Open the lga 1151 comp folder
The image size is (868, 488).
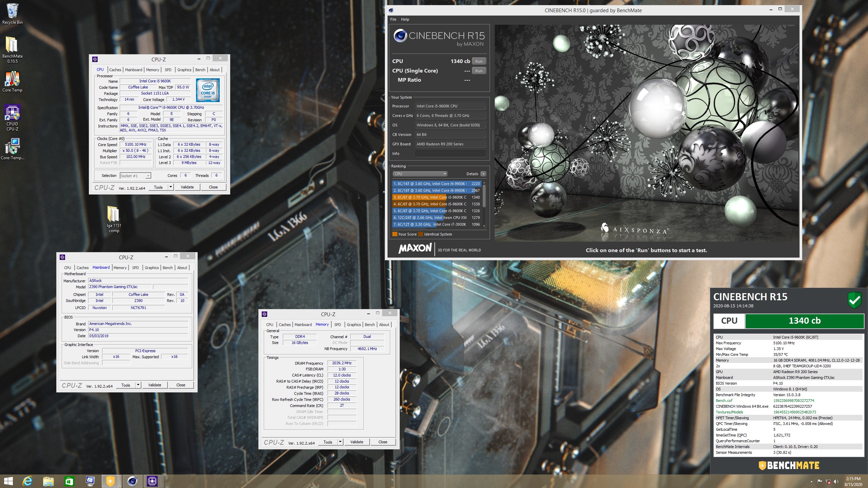pos(114,219)
